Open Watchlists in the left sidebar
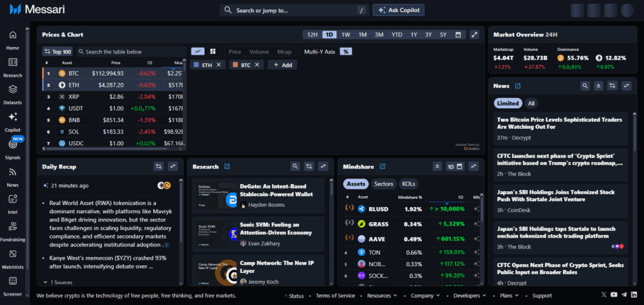The height and width of the screenshot is (305, 644). [x=13, y=257]
